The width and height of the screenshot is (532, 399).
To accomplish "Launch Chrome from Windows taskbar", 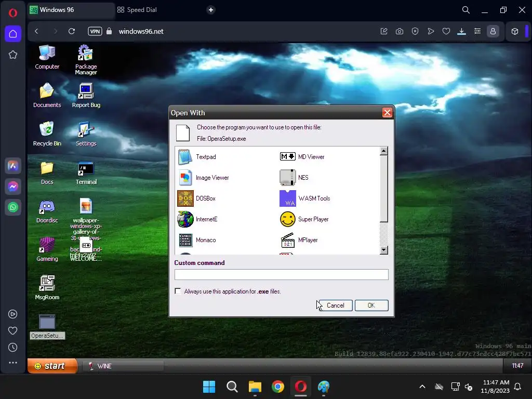I will click(278, 387).
